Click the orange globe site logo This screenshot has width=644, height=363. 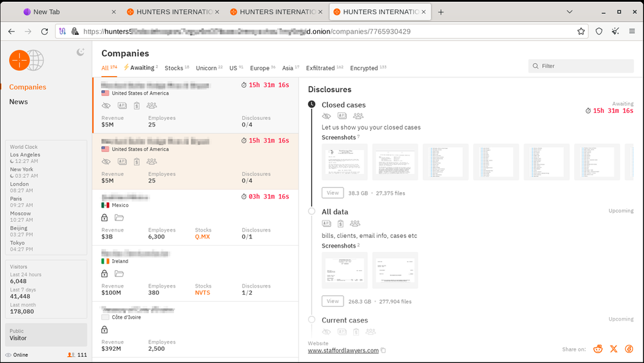26,61
